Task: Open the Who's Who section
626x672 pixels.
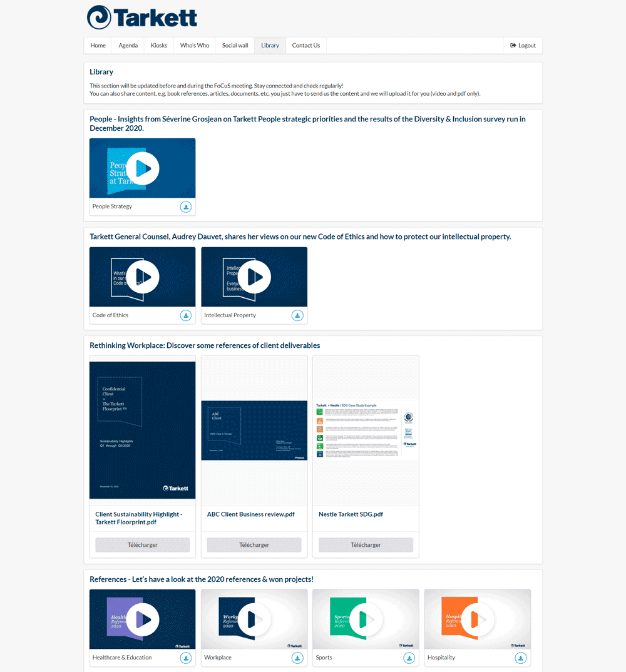Action: click(195, 46)
